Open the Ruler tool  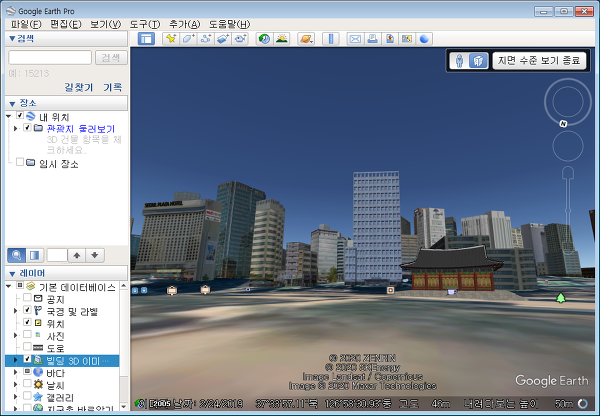(331, 39)
